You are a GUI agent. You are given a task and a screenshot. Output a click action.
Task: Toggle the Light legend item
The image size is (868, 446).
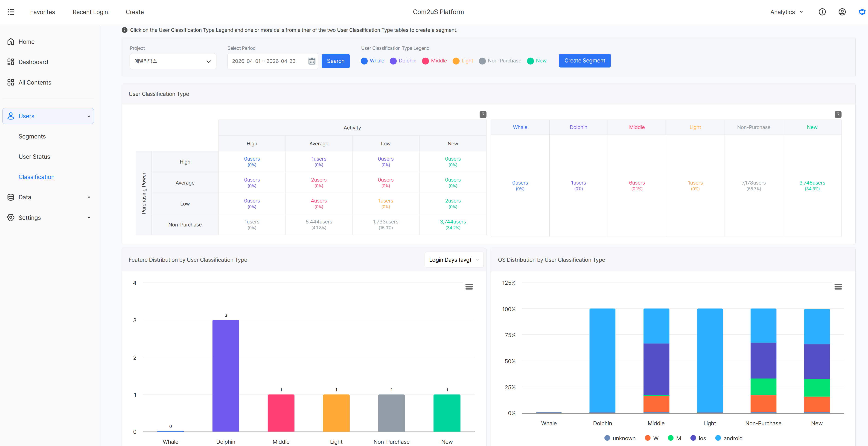(x=463, y=61)
